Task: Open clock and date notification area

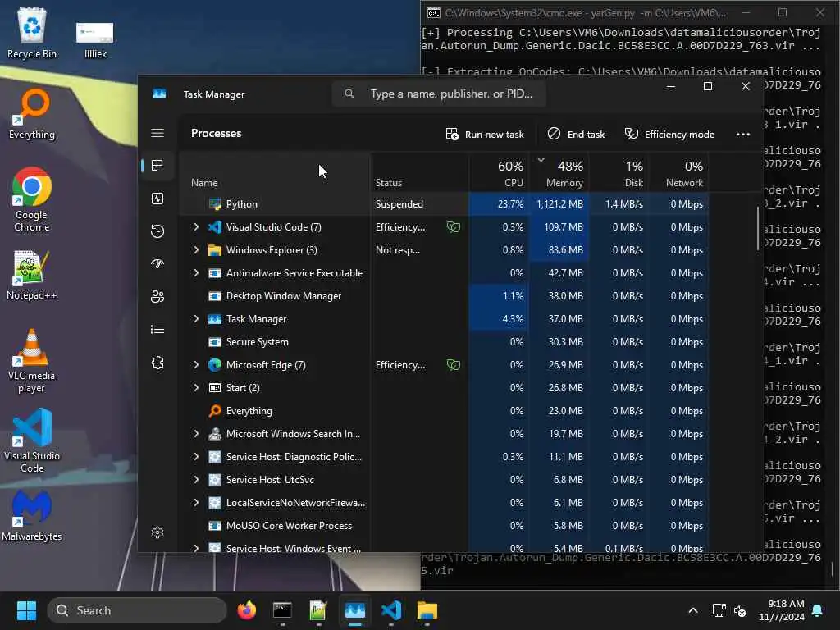Action: 782,610
